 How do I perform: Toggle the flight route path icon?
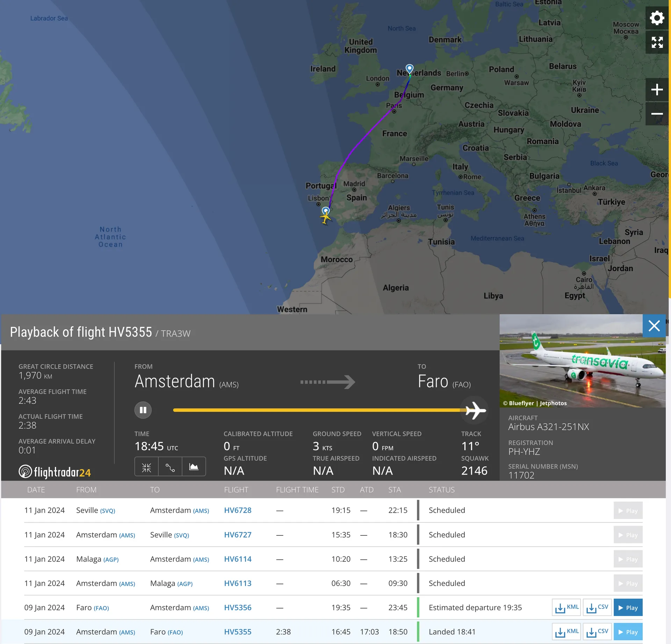coord(170,467)
